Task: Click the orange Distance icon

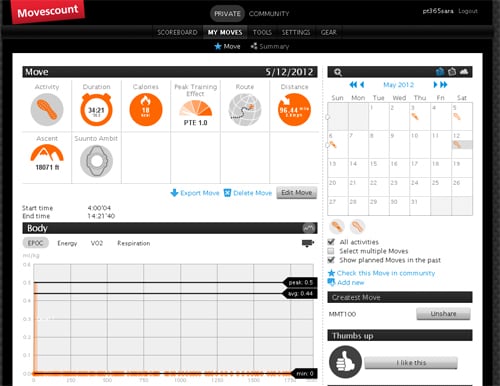Action: click(x=294, y=110)
